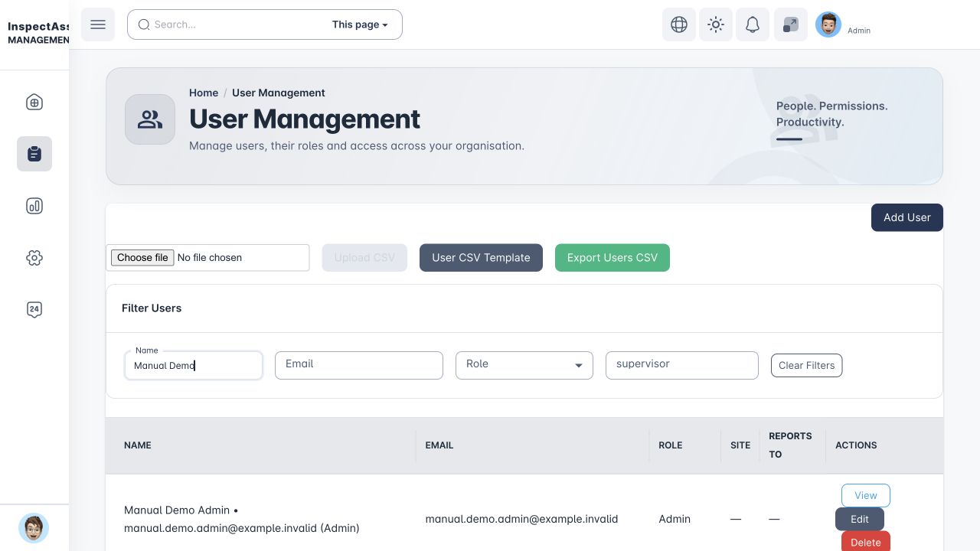Click the Clear Filters button
The height and width of the screenshot is (551, 980).
click(x=807, y=365)
